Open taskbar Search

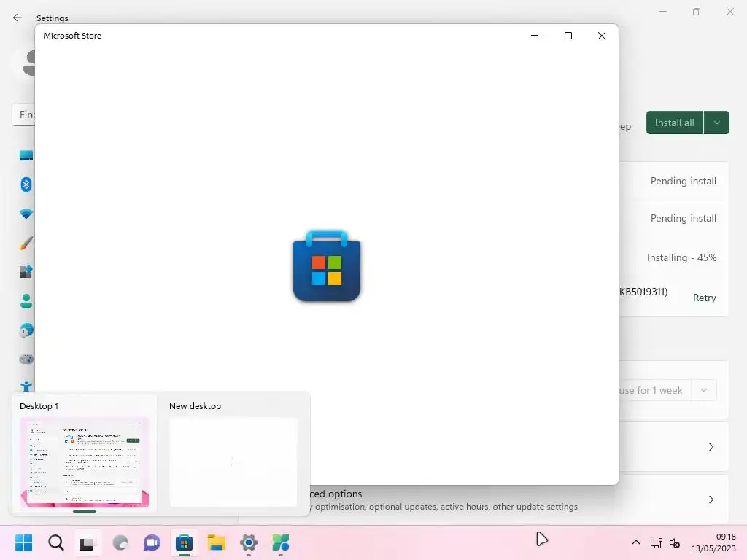55,542
